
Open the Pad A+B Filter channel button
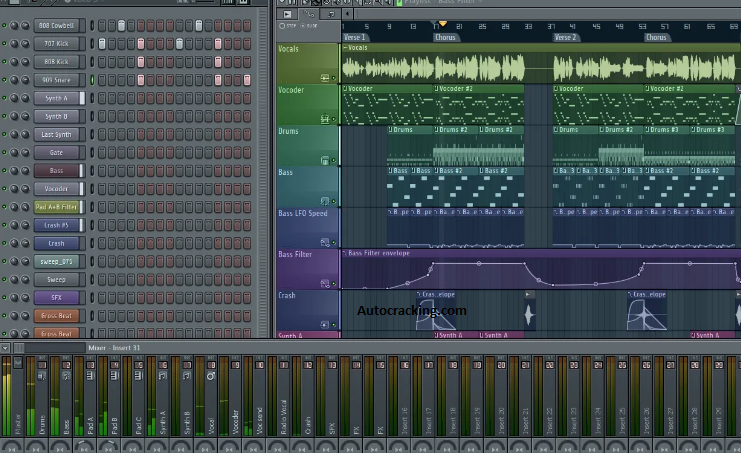56,207
